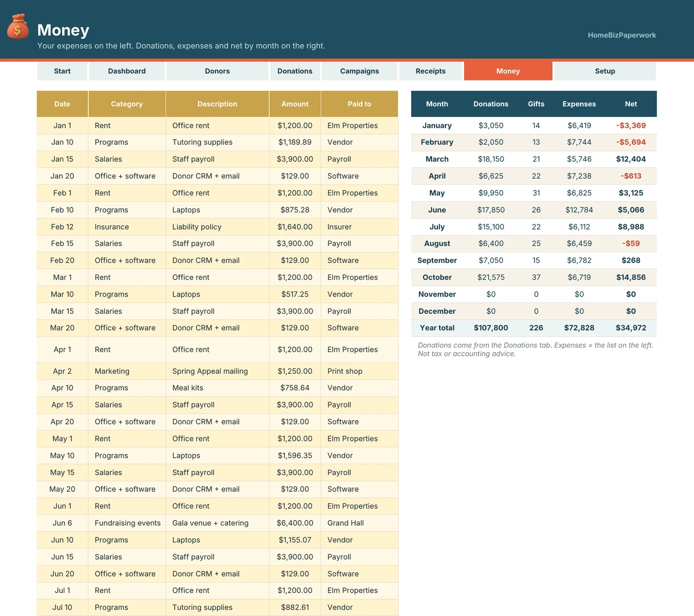Select the Insurer payee cell
694x616 pixels.
pos(359,227)
